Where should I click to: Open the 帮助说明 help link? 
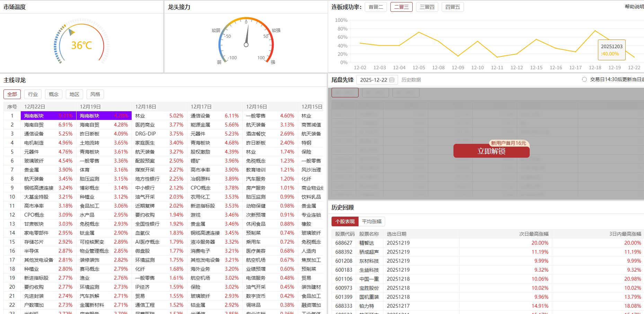click(x=634, y=7)
